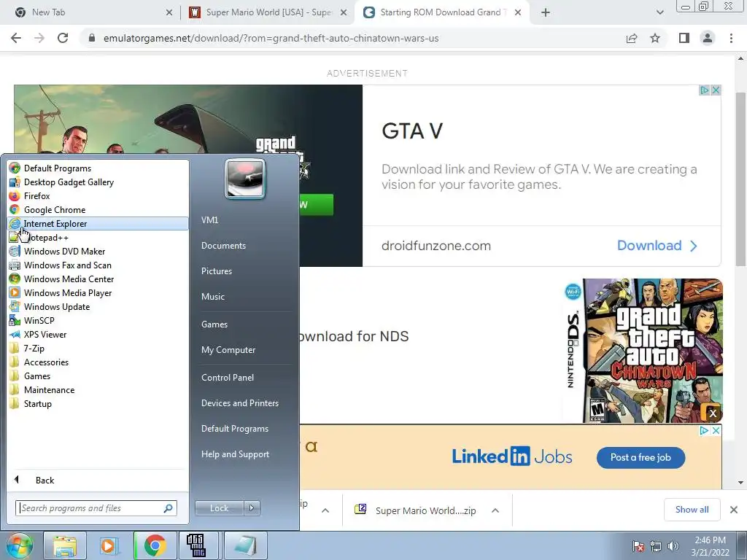
Task: Click the taskbar clock showing 2:46 PM
Action: (710, 546)
